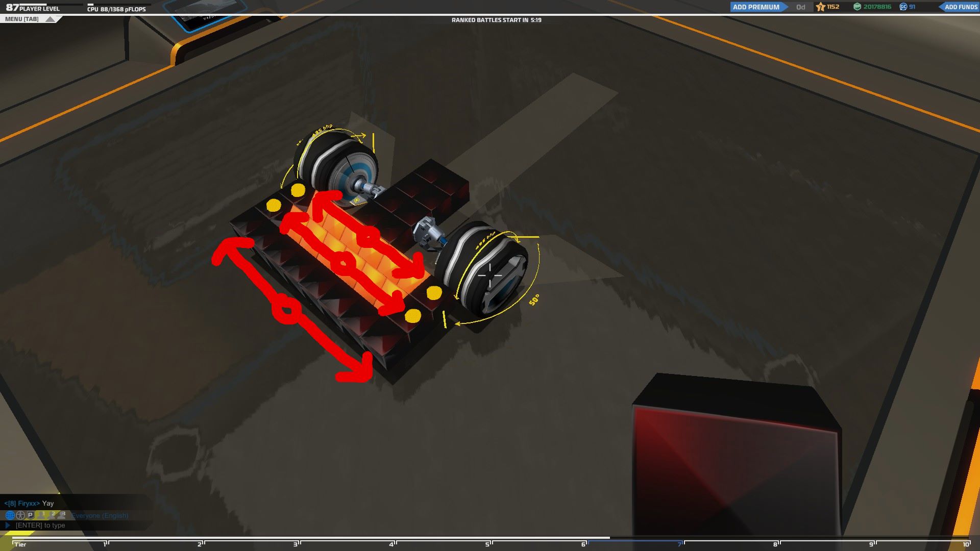This screenshot has height=551, width=980.
Task: Select the clan chat figure icon
Action: pos(20,515)
